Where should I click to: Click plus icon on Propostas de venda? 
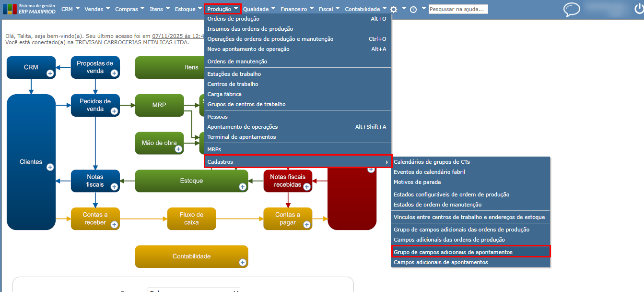[x=114, y=73]
